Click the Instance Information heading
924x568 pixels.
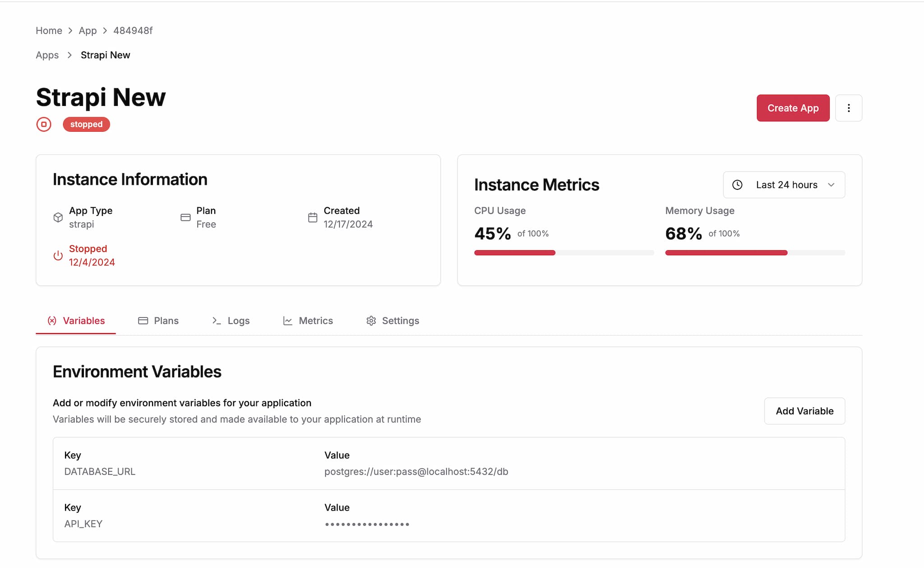pos(130,179)
